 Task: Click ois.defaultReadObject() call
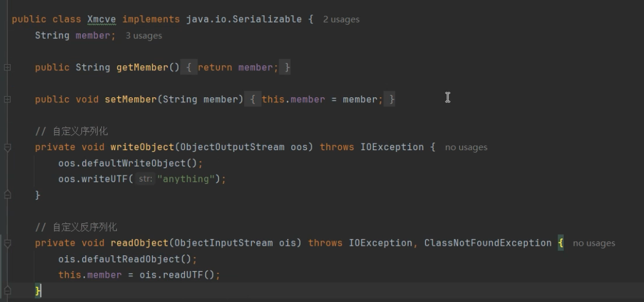pos(125,259)
